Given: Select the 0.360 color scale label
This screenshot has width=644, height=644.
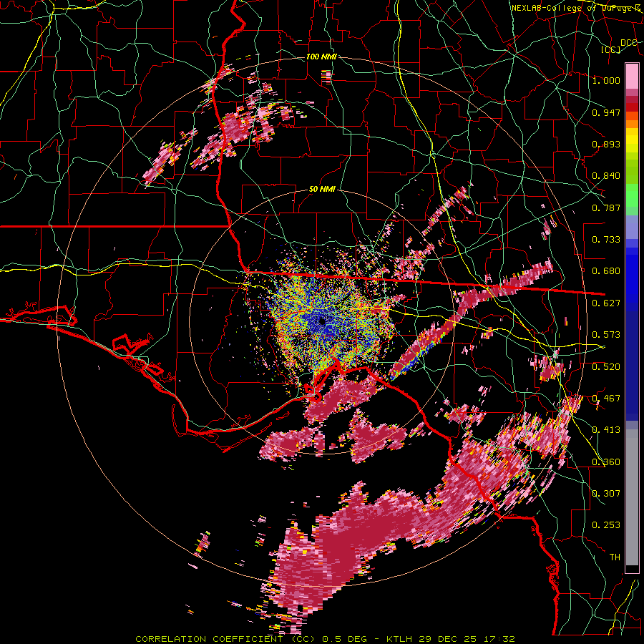Looking at the screenshot, I should click(x=606, y=462).
